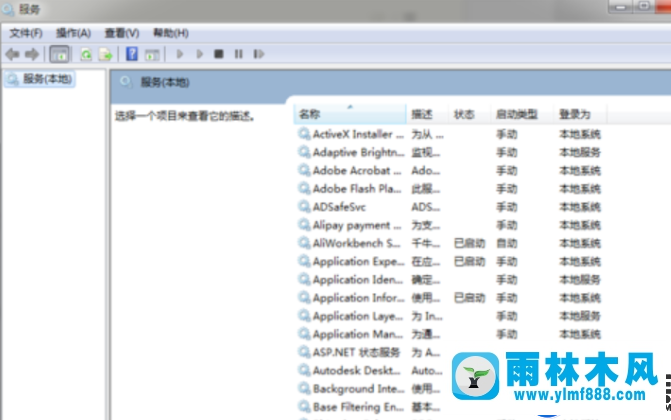Sort by the 启动类型 column header

(x=522, y=114)
